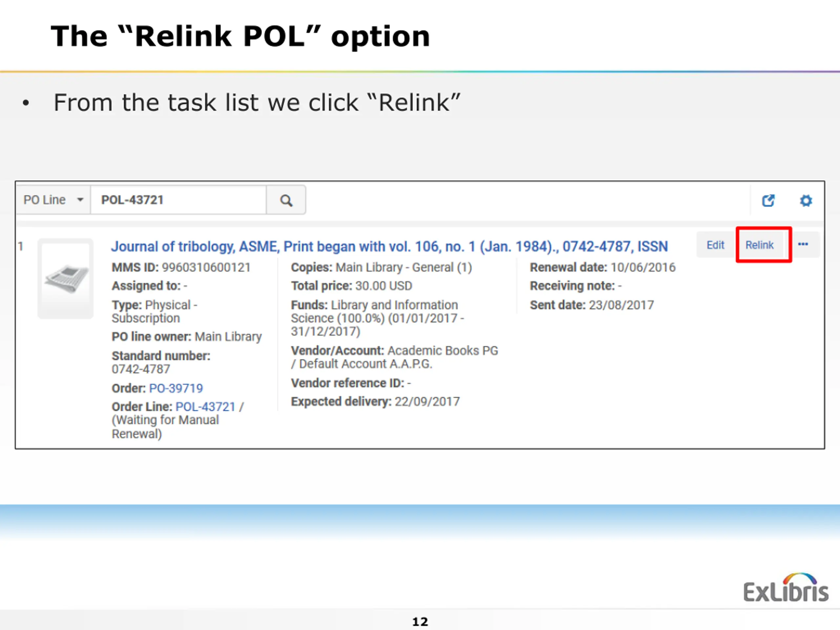This screenshot has width=840, height=630.
Task: Click the Standard number 0742-4787 value
Action: 141,369
